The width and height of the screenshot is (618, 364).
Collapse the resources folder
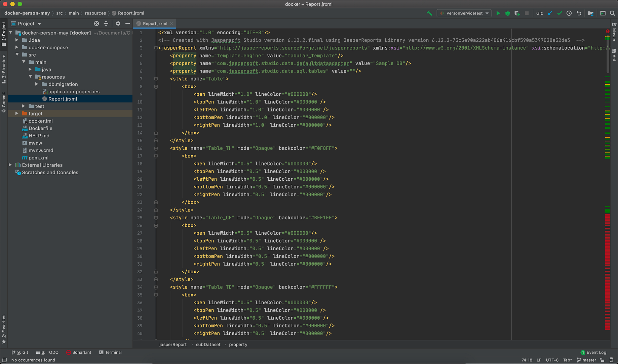click(x=30, y=77)
